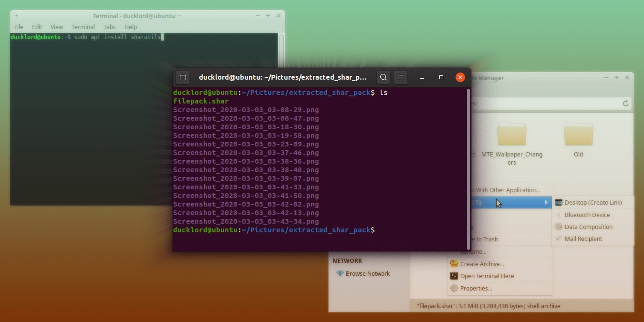Click the Open Terminal Here icon
This screenshot has width=644, height=322.
click(454, 276)
